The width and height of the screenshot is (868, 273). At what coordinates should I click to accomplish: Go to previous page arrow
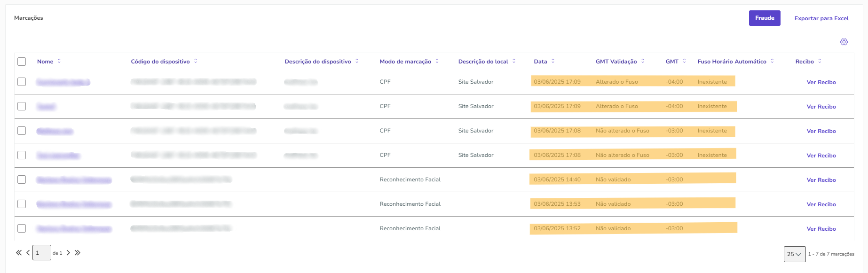pyautogui.click(x=28, y=253)
